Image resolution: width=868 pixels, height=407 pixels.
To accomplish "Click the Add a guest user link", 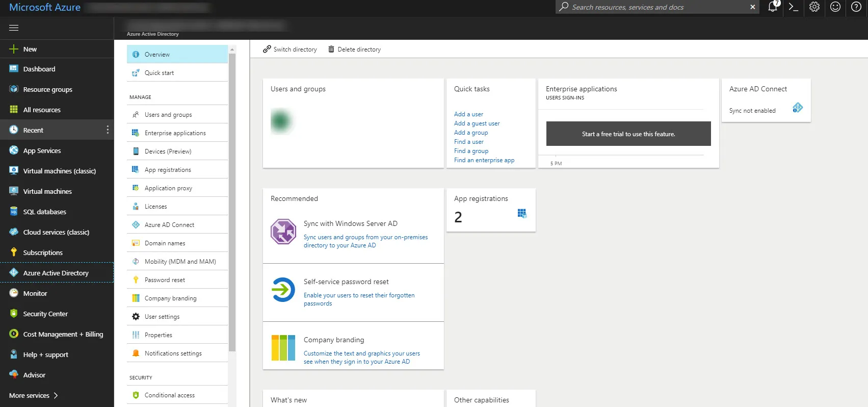I will click(x=477, y=123).
